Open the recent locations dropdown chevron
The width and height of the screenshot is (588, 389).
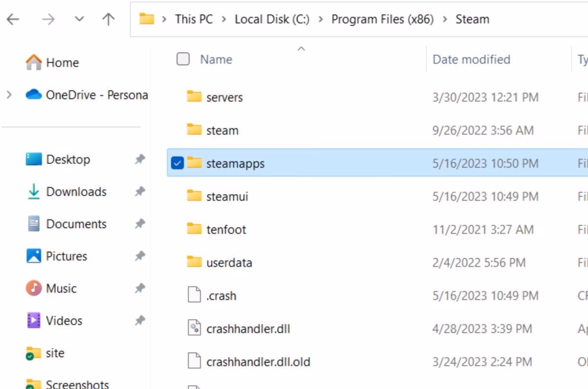point(79,19)
